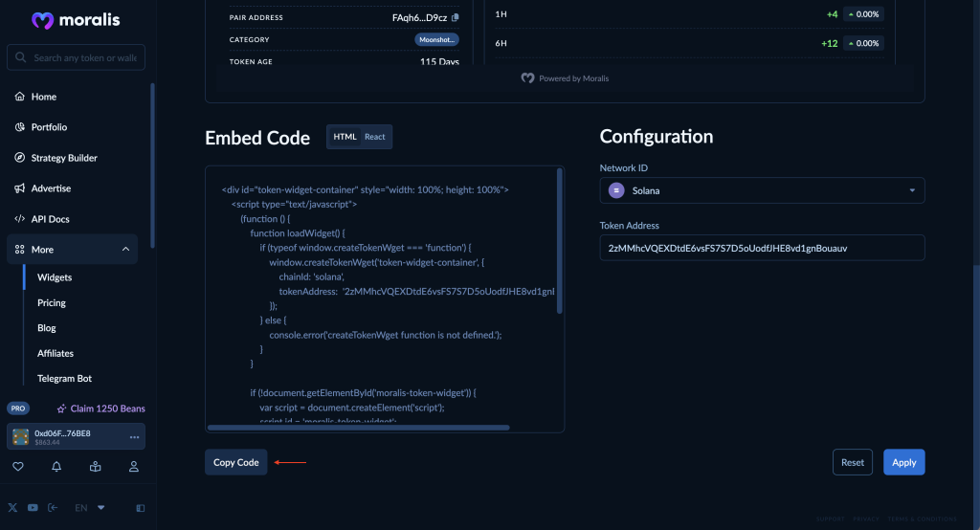
Task: Click the 6H 0.00% change badge
Action: coord(863,43)
